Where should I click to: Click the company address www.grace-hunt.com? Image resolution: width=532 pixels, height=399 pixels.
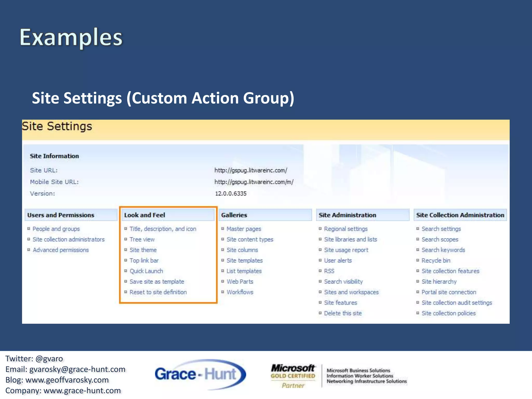click(82, 391)
